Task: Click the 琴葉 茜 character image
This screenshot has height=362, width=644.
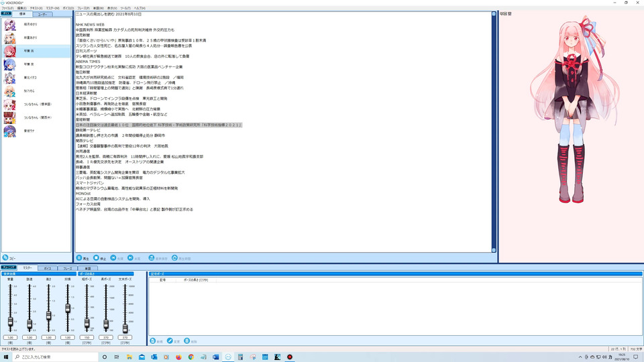Action: pos(575,111)
